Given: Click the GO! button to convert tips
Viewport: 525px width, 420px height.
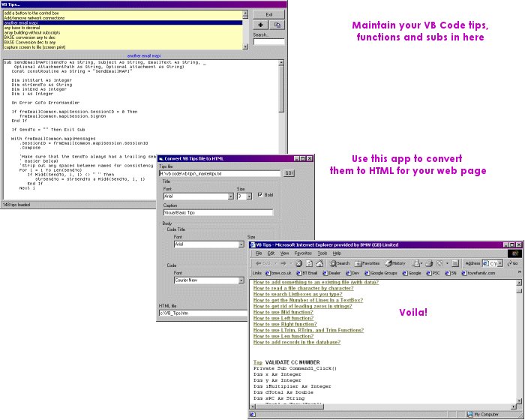Looking at the screenshot, I should (x=289, y=172).
